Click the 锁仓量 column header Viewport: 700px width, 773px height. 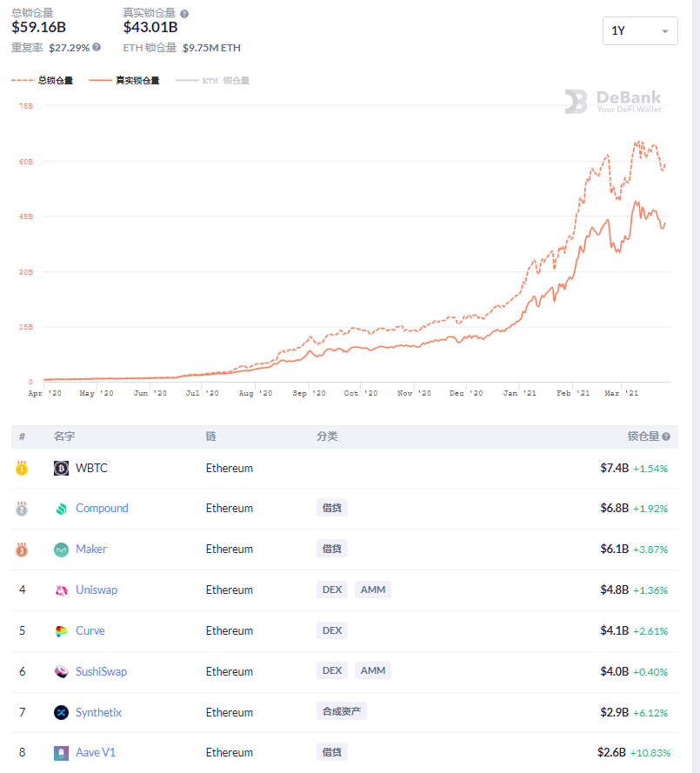643,436
